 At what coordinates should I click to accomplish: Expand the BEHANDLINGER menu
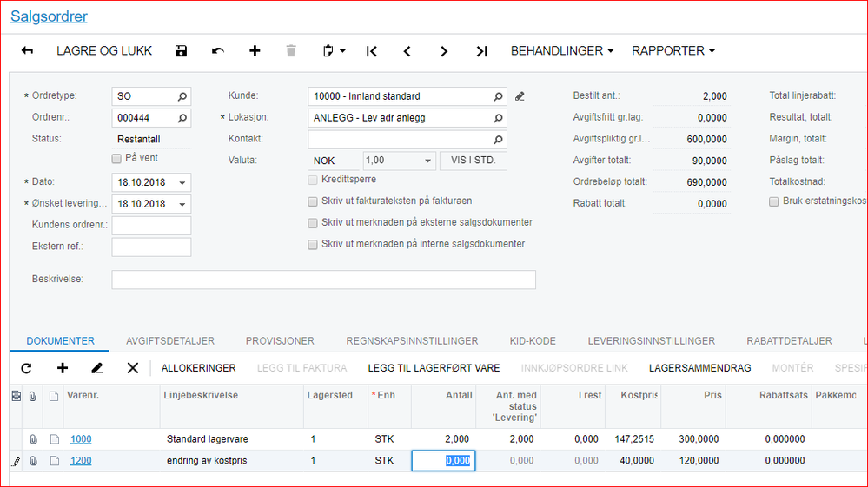561,51
